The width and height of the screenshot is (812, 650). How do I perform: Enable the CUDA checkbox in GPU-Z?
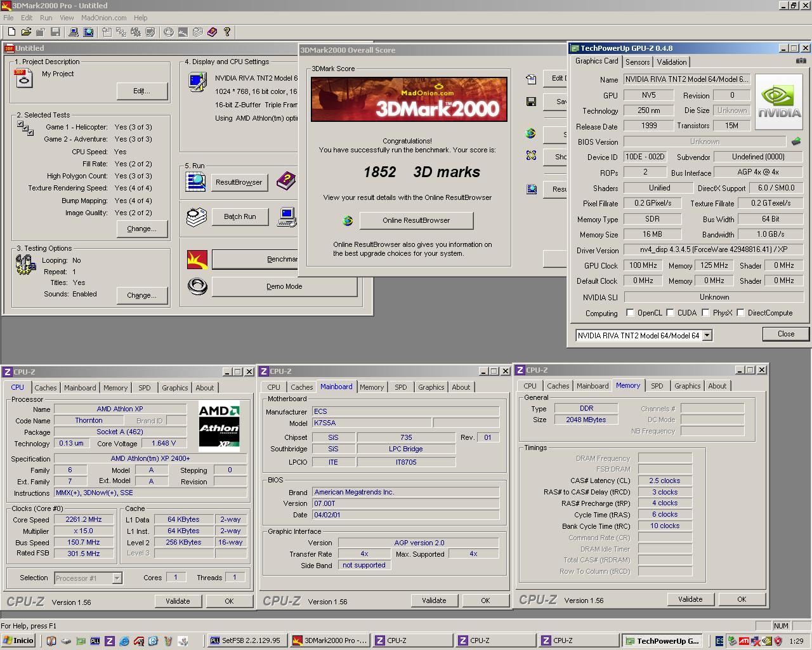point(670,313)
